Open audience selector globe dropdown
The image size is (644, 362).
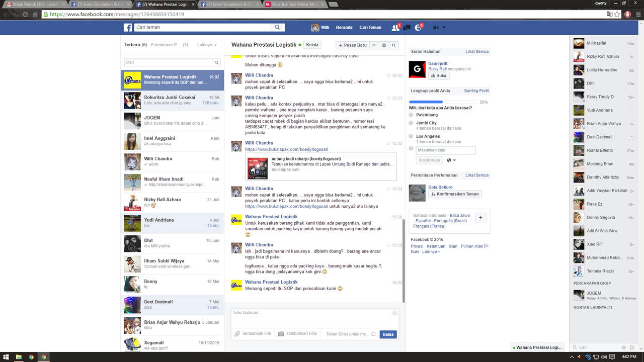(451, 160)
